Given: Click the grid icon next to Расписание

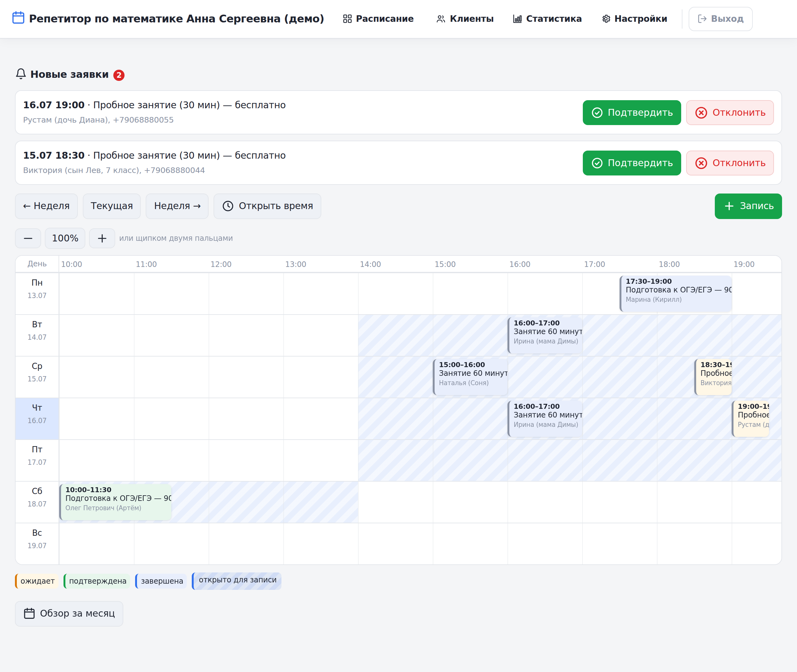Looking at the screenshot, I should click(347, 19).
